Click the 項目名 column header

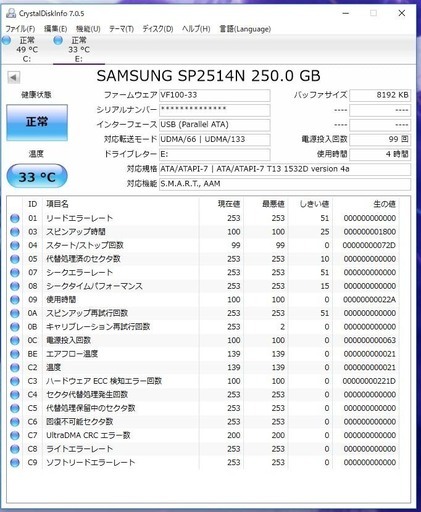(x=57, y=204)
